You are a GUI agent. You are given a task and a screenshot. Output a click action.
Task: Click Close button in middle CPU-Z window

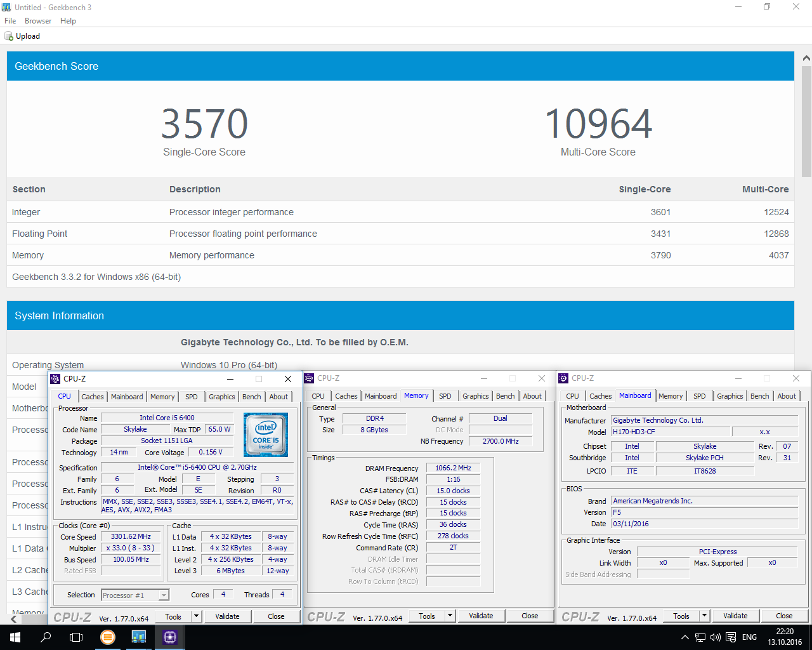pyautogui.click(x=530, y=616)
